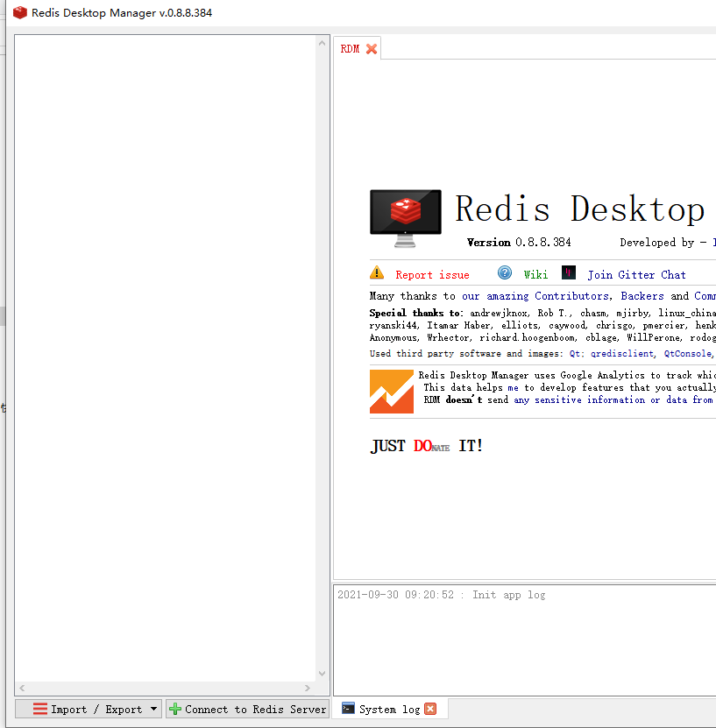The height and width of the screenshot is (728, 716).
Task: Click the Redis cube title bar icon
Action: [x=20, y=12]
